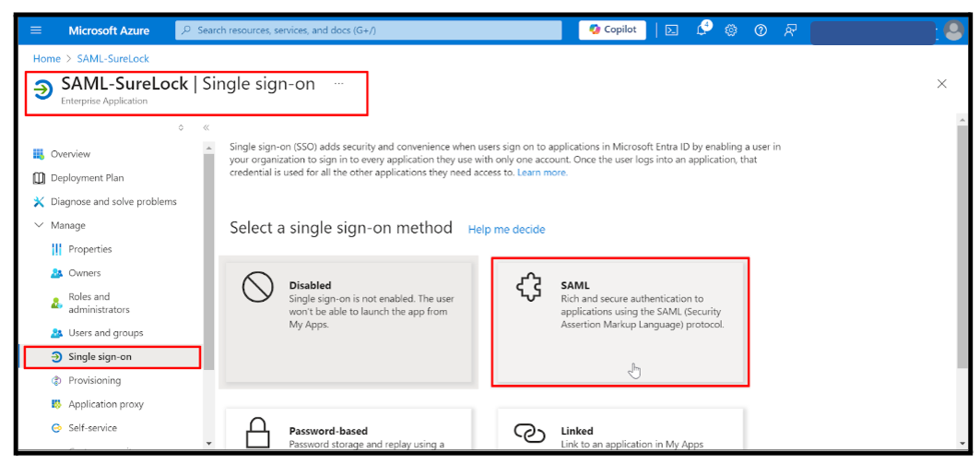Open the notifications bell
The height and width of the screenshot is (465, 980).
703,29
